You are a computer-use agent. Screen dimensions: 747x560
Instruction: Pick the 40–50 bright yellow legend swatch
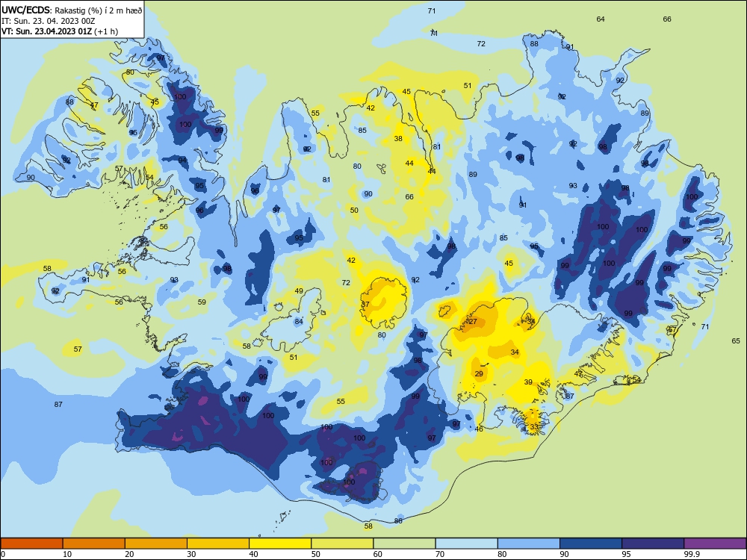point(280,544)
